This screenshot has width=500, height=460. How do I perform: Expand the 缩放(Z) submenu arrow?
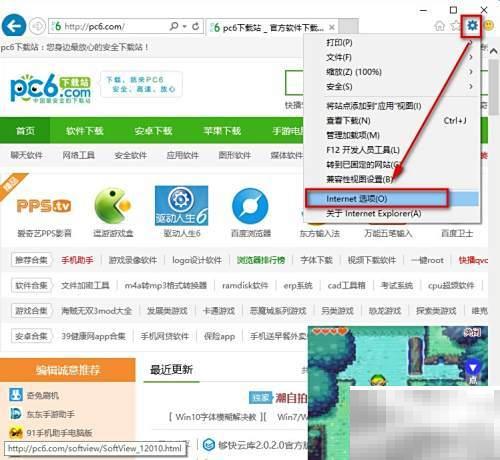[471, 72]
